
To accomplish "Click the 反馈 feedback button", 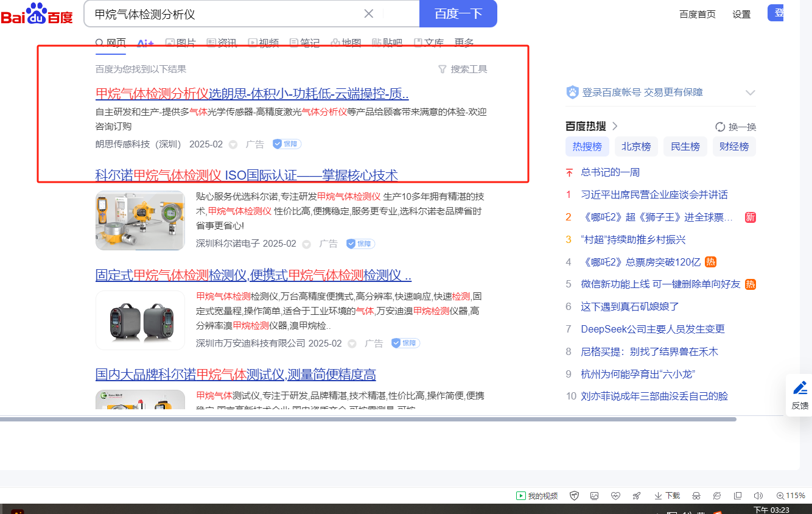I will coord(800,395).
